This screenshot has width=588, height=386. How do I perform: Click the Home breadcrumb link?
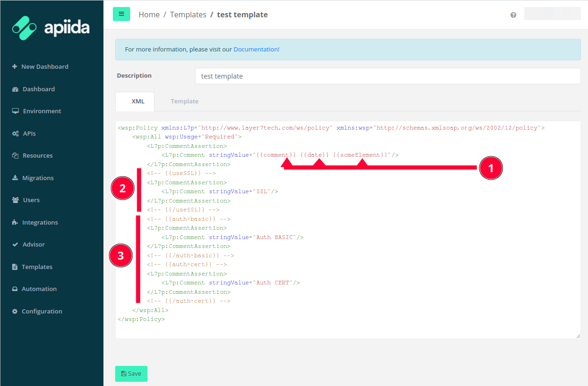(149, 15)
